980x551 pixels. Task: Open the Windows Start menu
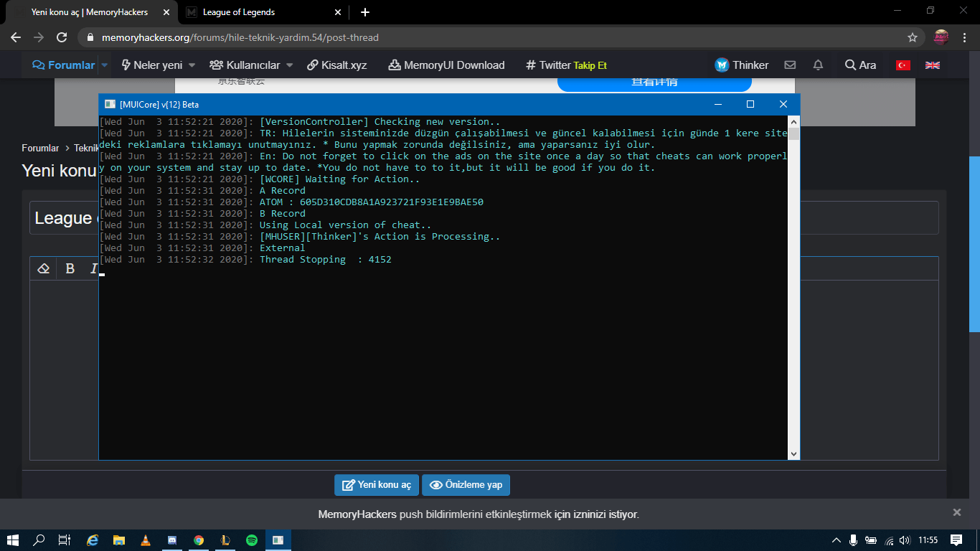13,540
